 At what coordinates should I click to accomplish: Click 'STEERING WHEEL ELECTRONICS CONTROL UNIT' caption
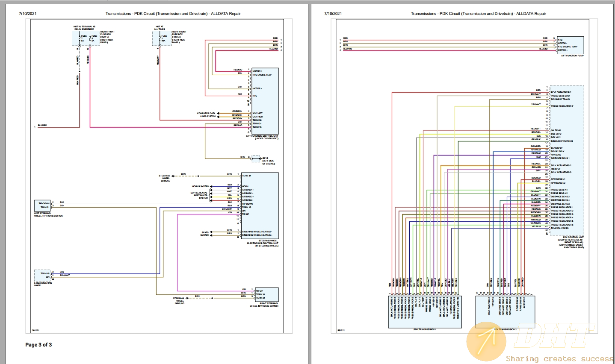click(x=263, y=243)
